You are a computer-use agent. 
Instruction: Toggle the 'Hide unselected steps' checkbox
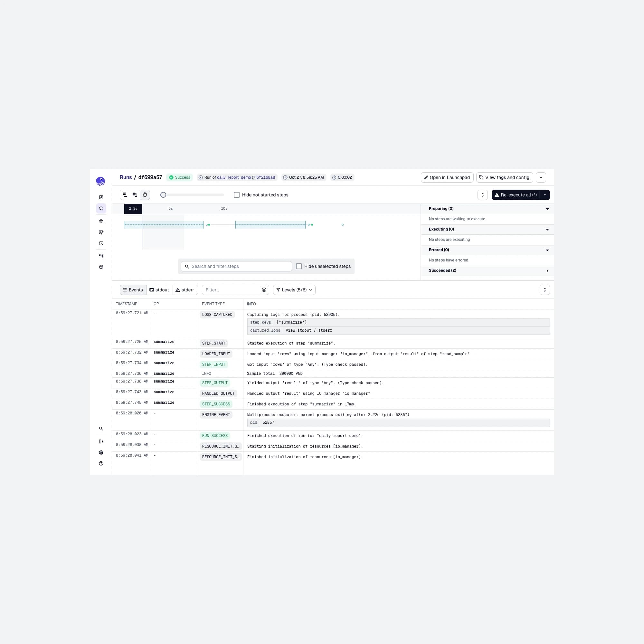tap(299, 266)
